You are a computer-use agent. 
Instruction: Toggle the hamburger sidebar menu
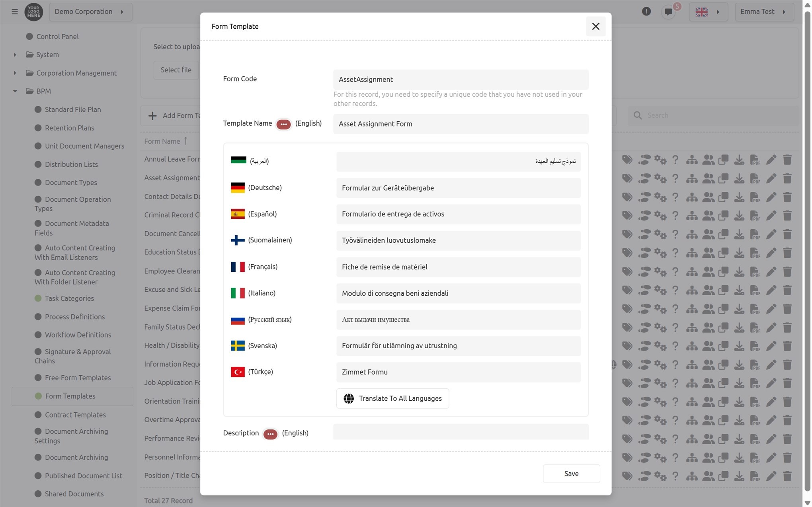point(15,12)
